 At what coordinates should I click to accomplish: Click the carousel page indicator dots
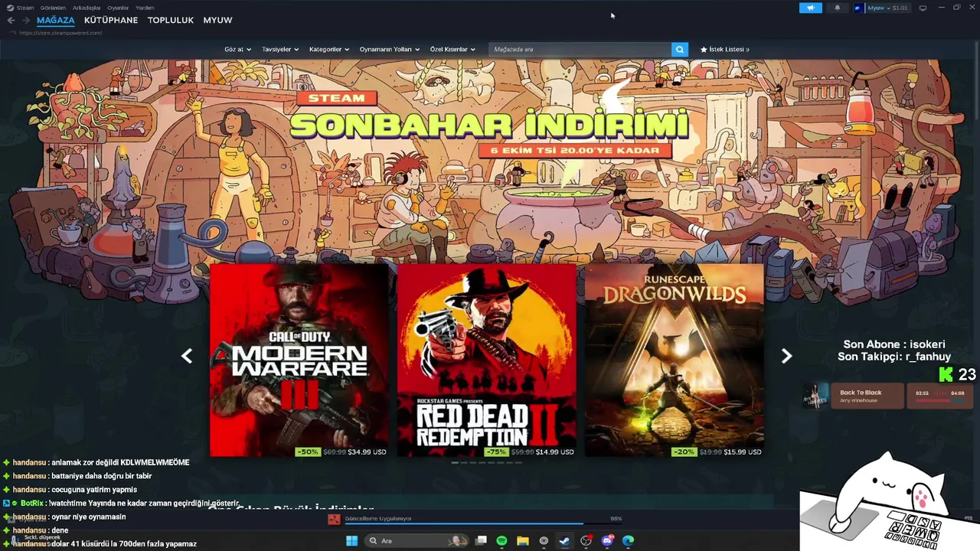tap(486, 463)
